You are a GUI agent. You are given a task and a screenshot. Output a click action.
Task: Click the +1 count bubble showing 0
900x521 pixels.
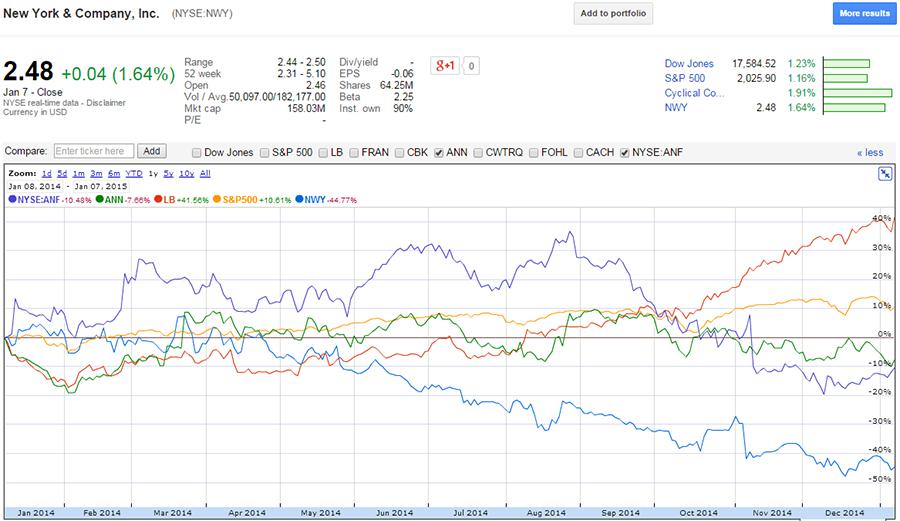(x=471, y=66)
